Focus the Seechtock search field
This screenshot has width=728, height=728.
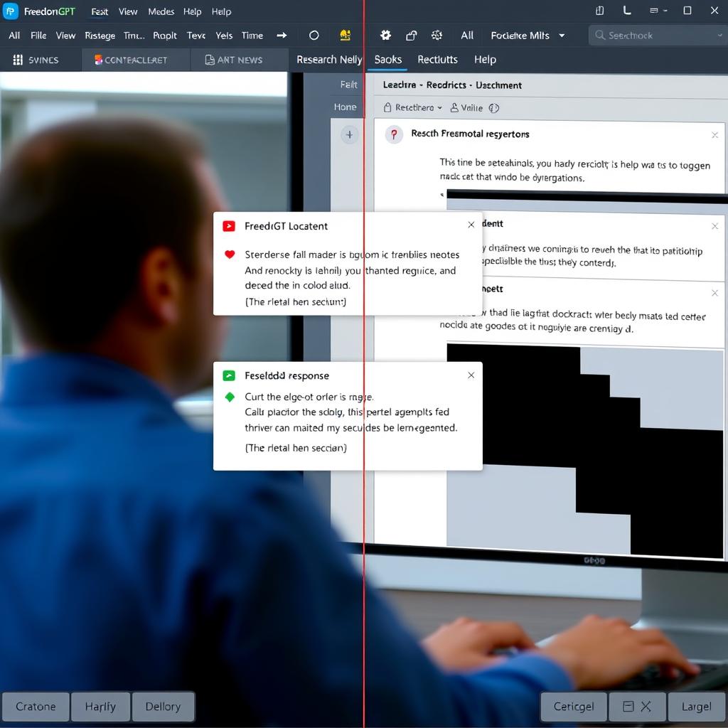point(658,36)
